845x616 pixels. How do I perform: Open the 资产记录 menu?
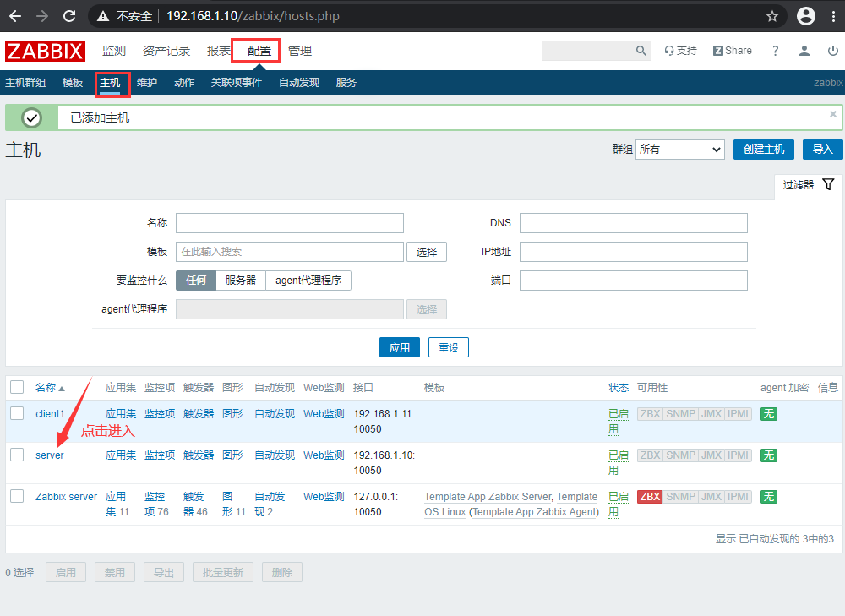click(x=166, y=51)
